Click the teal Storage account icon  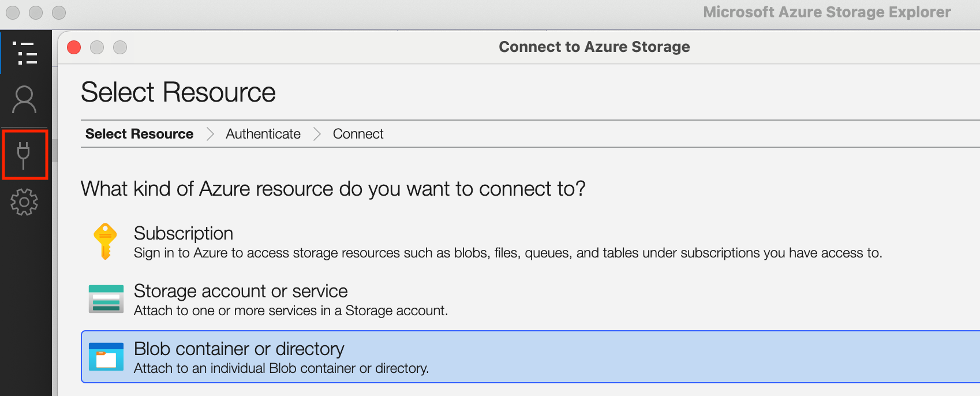coord(106,298)
